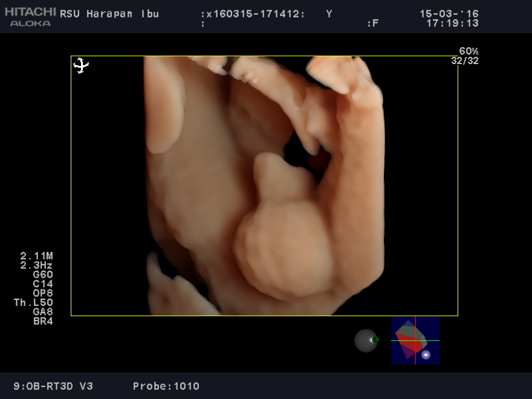Click the Probe:1010 label
Viewport: 532px width, 399px height.
(166, 386)
